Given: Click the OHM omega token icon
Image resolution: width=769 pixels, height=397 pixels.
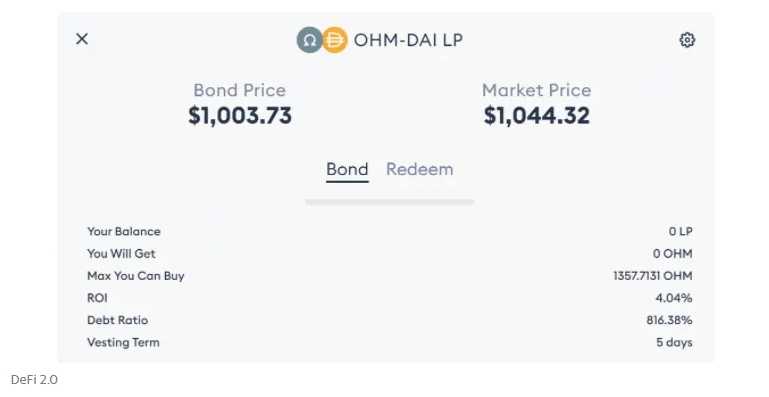Looking at the screenshot, I should tap(309, 40).
